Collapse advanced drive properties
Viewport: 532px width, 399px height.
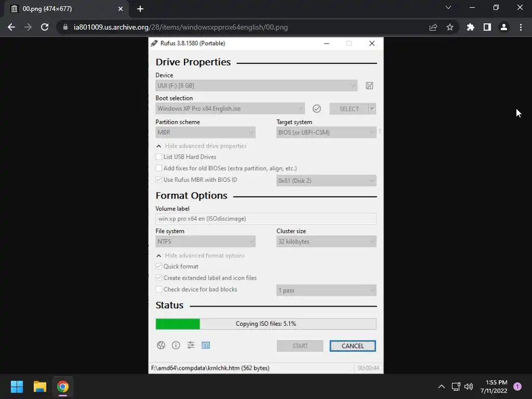201,146
